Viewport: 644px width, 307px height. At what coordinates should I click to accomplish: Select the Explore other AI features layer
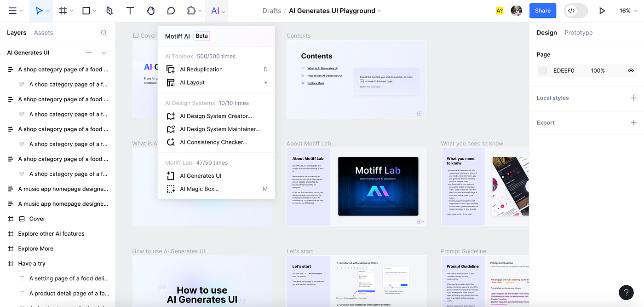click(x=57, y=234)
